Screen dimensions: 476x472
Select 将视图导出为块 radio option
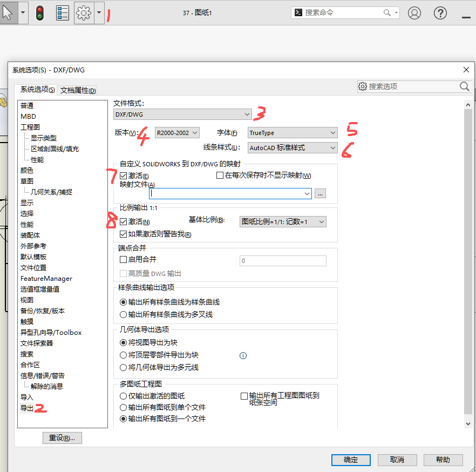(x=123, y=342)
